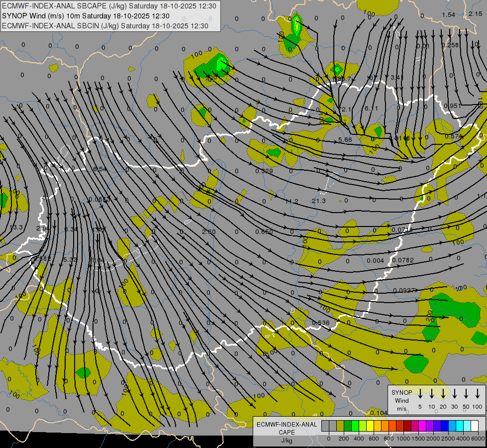Click the 100 m/s wind arrow in legend
The image size is (487, 448).
478,394
